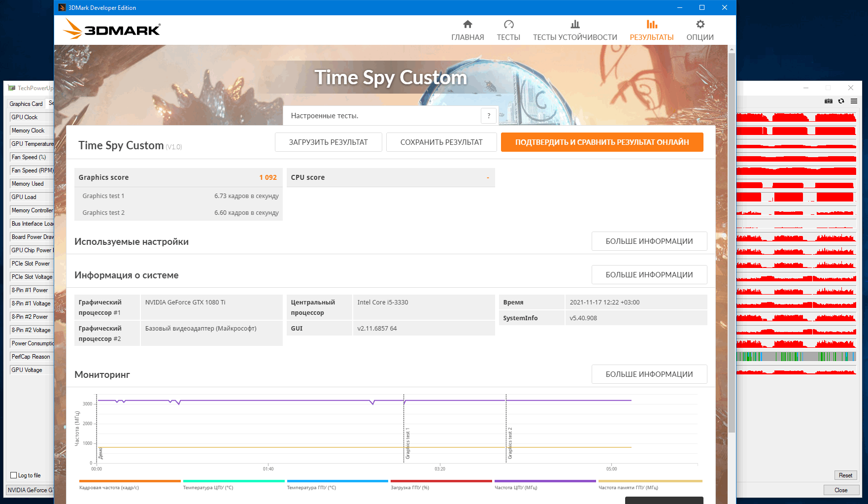Click the gear icon above ОПЦИИ

coord(701,24)
